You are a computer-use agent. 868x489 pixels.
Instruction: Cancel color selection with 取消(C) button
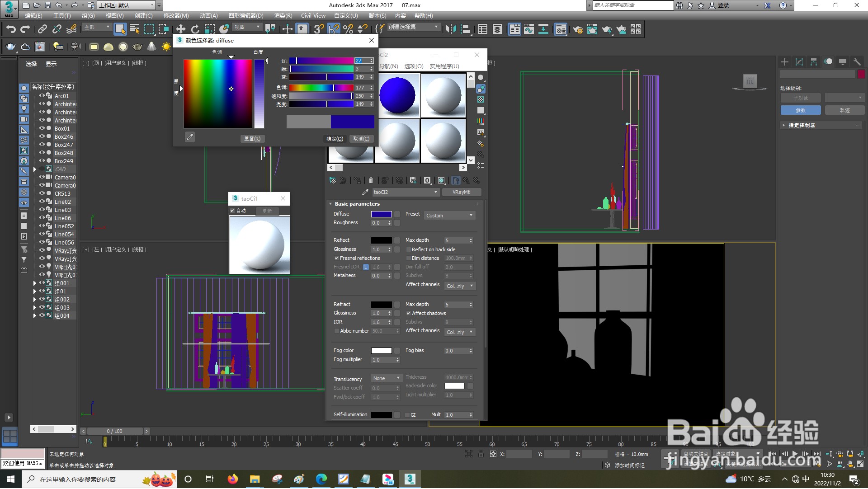coord(361,139)
